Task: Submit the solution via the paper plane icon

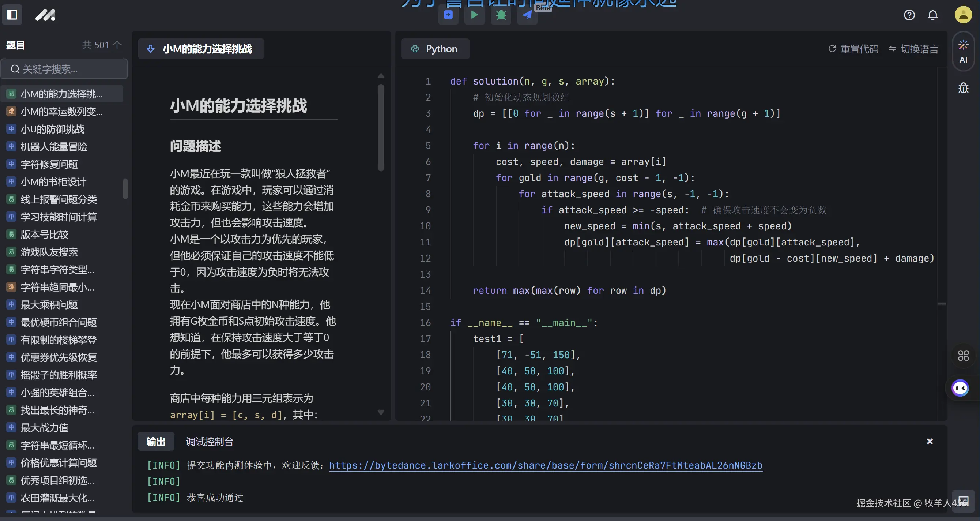Action: [x=527, y=15]
